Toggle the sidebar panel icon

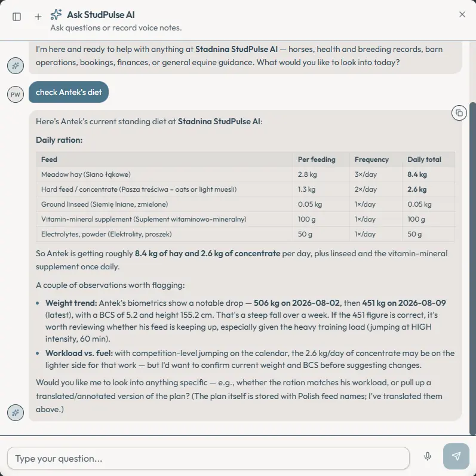tap(17, 16)
